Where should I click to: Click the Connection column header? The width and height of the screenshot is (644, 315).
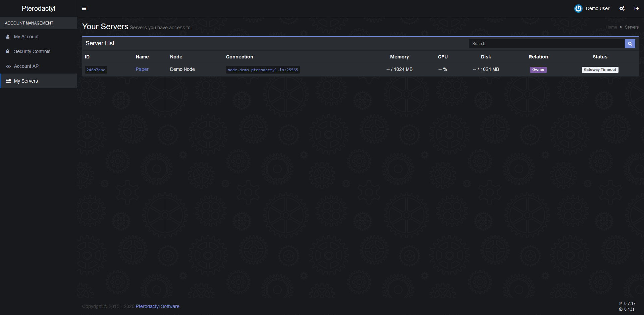pyautogui.click(x=239, y=57)
